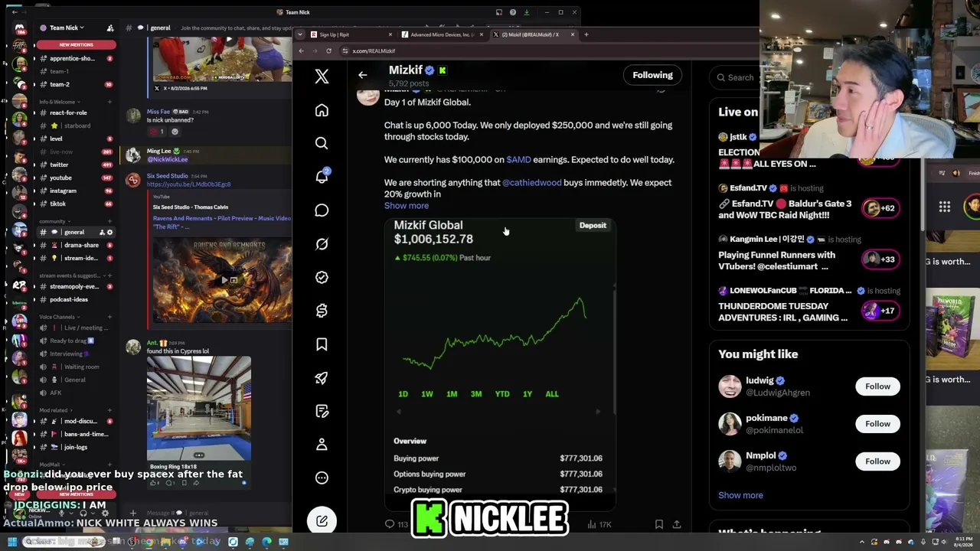Open the Windows Start button
The image size is (980, 551).
click(11, 542)
